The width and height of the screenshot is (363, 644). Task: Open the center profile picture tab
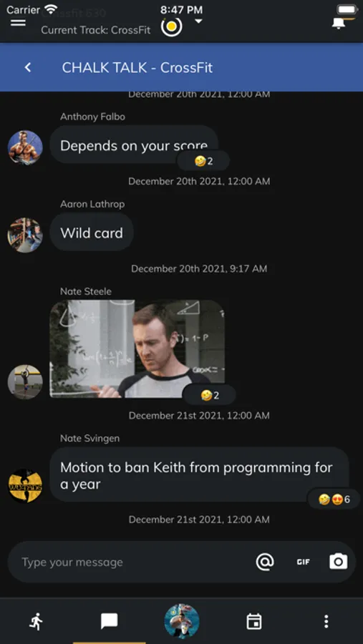182,621
